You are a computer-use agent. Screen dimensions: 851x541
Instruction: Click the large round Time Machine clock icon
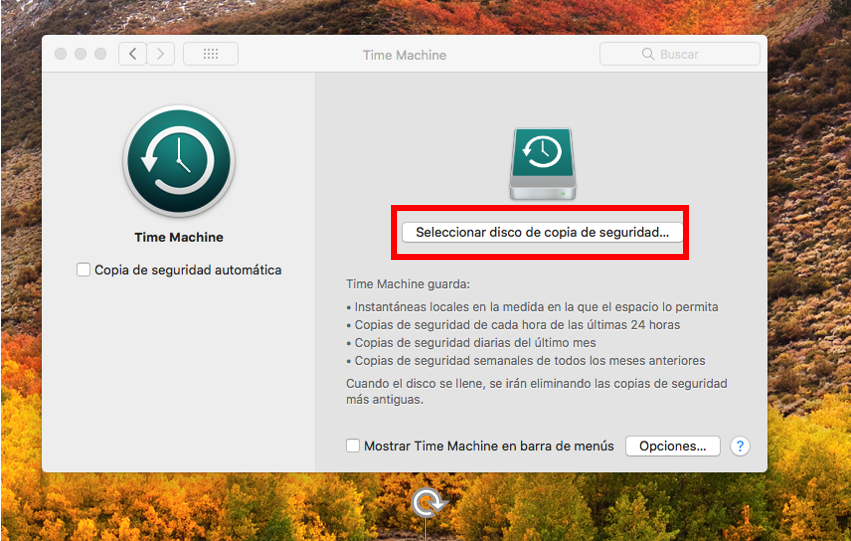coord(178,160)
